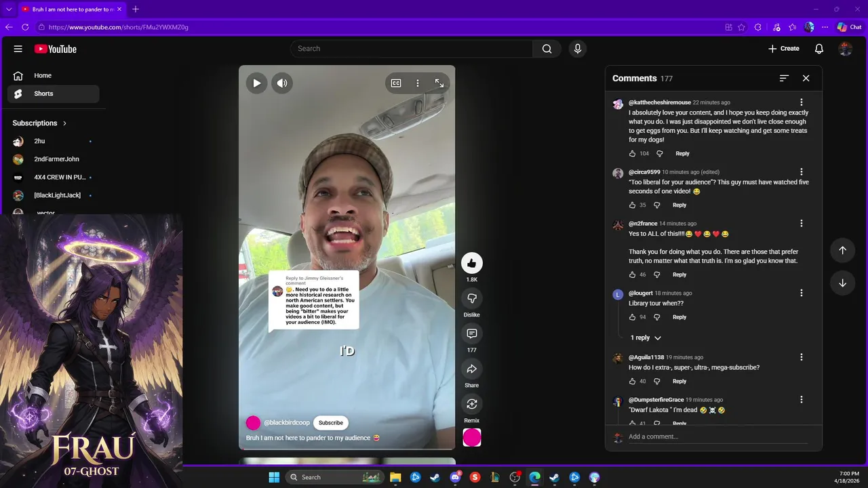Open the sound thumbnail below Remix
This screenshot has height=488, width=868.
(x=472, y=438)
